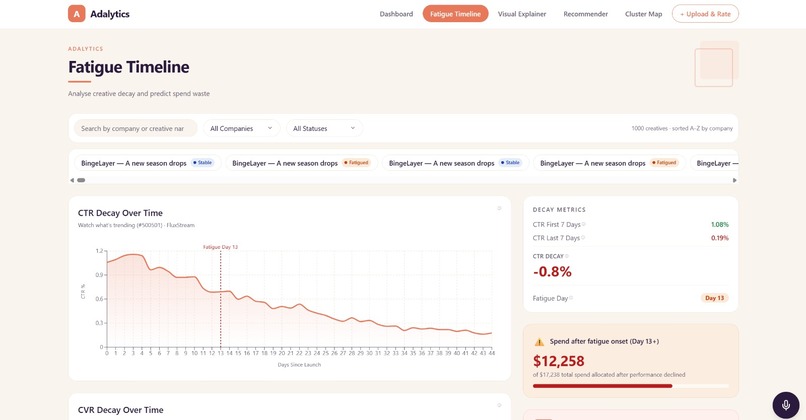Click the "1000 creatives · sorted A-Z by company" text
806x420 pixels.
click(682, 129)
